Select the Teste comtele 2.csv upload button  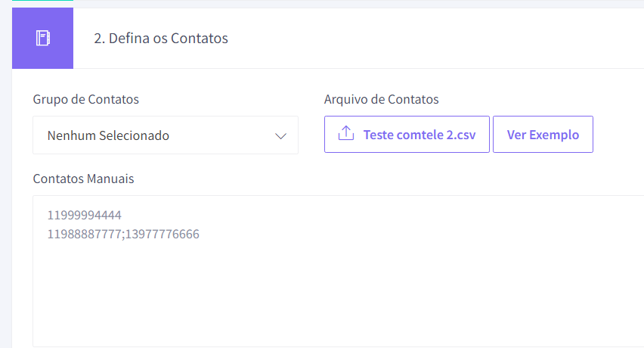pyautogui.click(x=407, y=135)
